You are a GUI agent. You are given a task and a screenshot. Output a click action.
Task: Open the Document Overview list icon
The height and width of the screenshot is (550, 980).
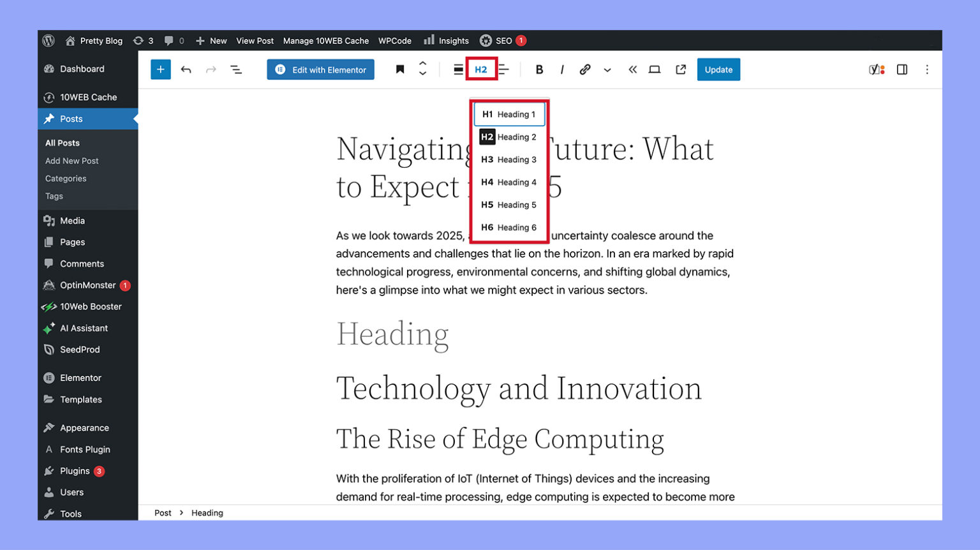(x=236, y=70)
